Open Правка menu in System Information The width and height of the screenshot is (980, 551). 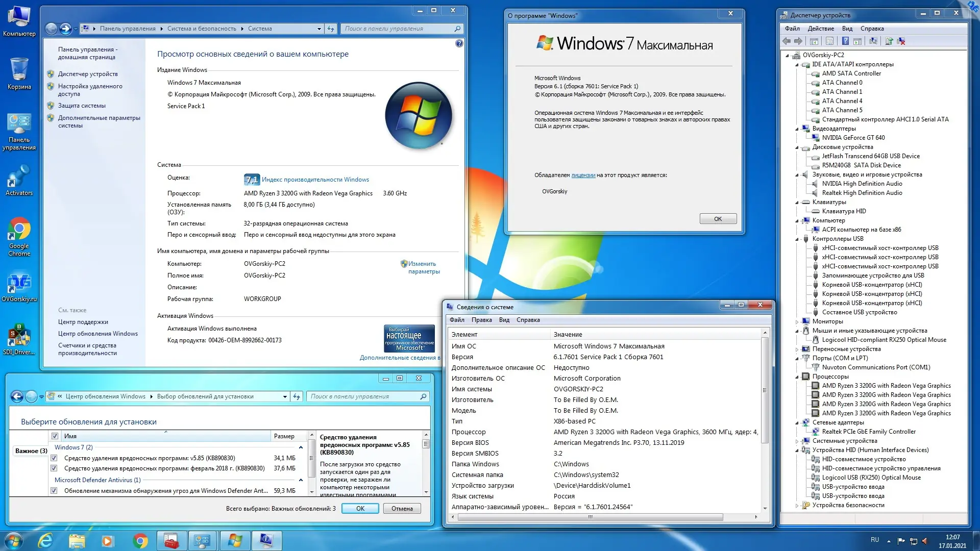pyautogui.click(x=481, y=320)
